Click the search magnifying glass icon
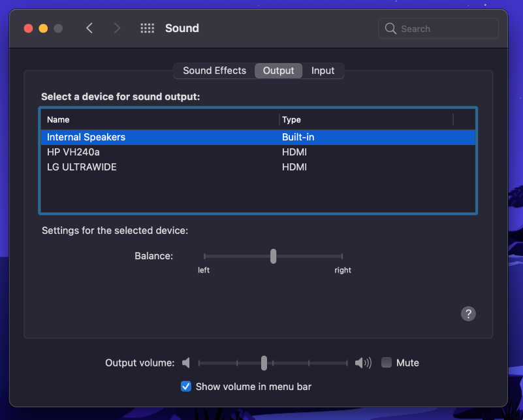Screen dimensions: 523x420 coord(391,29)
